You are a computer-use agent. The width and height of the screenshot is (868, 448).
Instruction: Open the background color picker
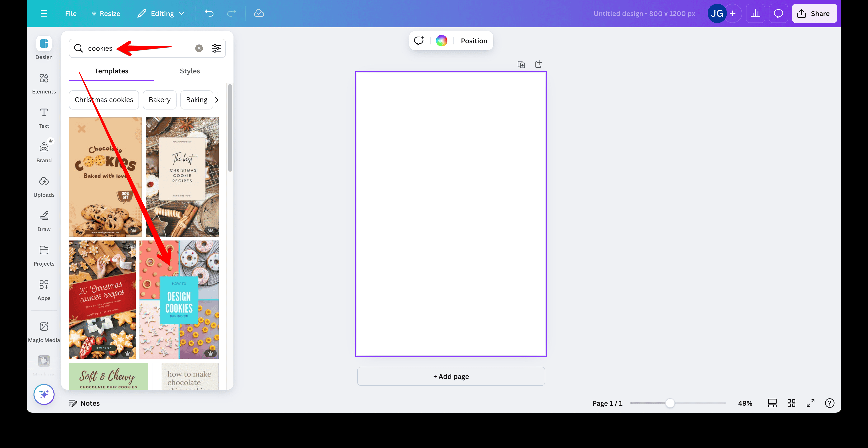(x=441, y=41)
